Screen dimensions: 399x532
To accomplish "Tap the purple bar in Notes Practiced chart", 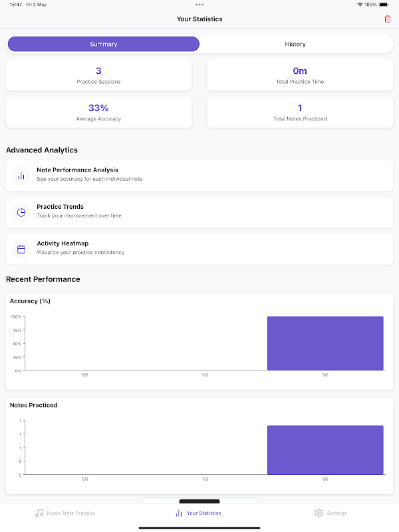I will [325, 450].
